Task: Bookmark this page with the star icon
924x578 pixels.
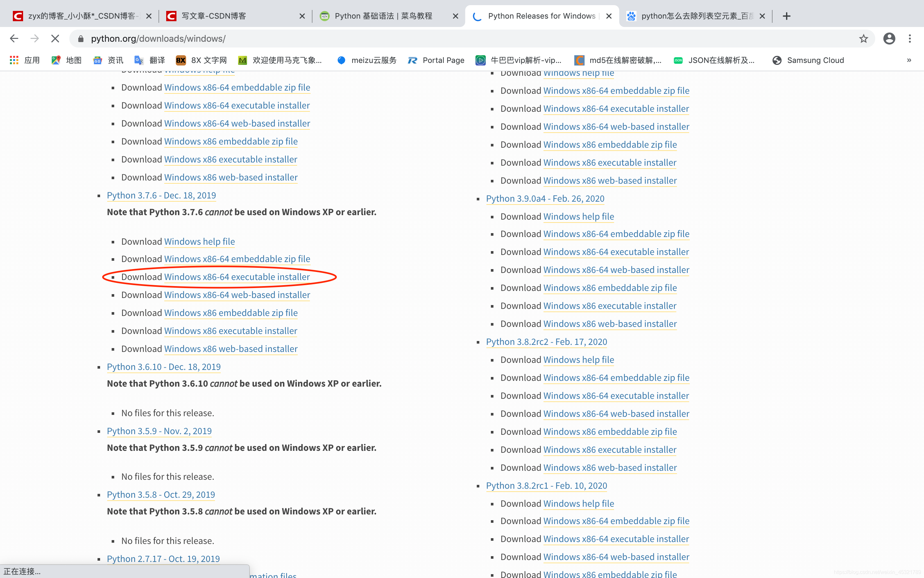Action: click(863, 39)
